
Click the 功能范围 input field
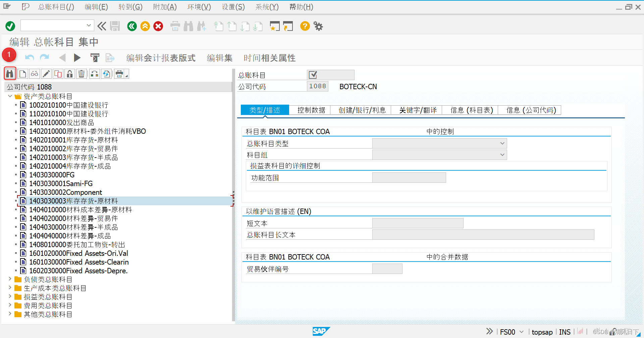coord(409,177)
